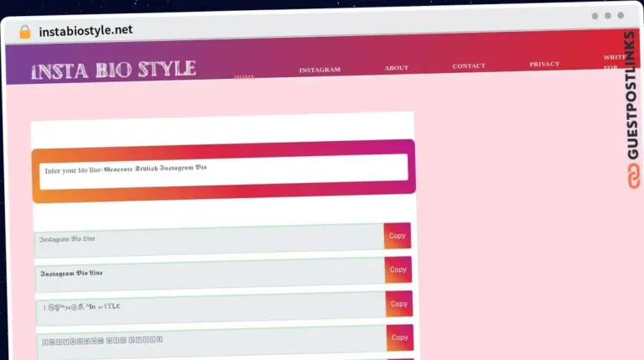
Task: Copy the boxed-letter bio line
Action: pyautogui.click(x=400, y=338)
